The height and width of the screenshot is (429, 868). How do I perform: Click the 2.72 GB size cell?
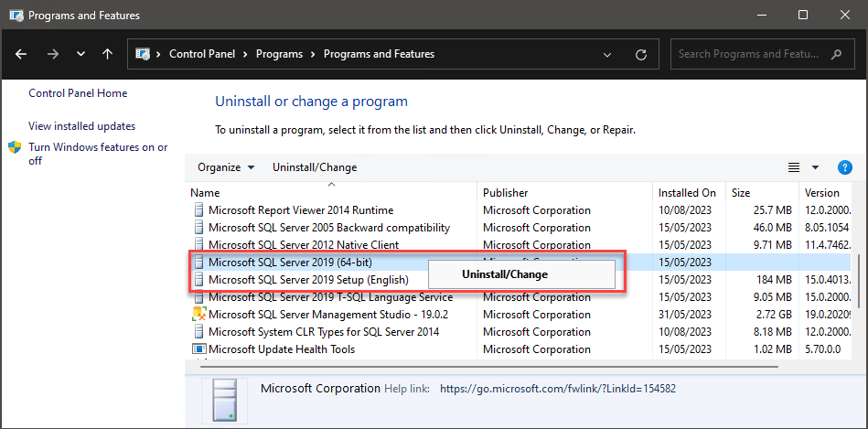pyautogui.click(x=776, y=315)
